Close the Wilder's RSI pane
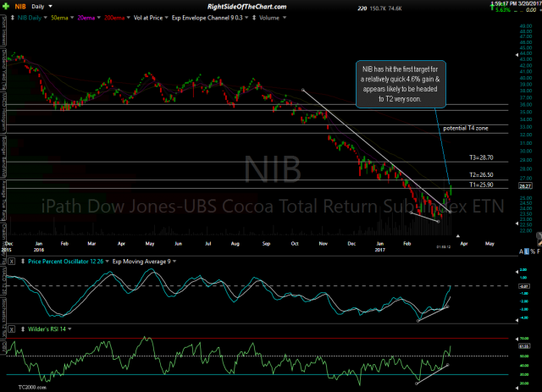542x392 pixels. [x=11, y=329]
